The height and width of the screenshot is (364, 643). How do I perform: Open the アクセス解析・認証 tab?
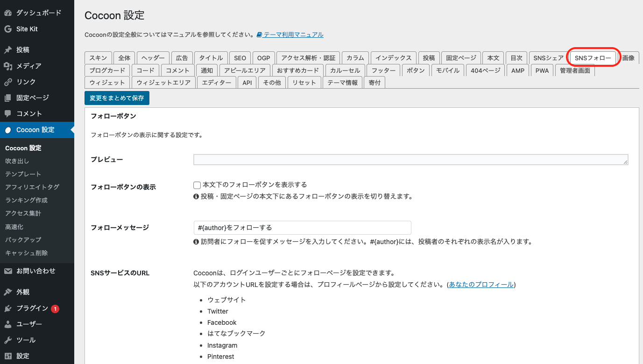[308, 58]
